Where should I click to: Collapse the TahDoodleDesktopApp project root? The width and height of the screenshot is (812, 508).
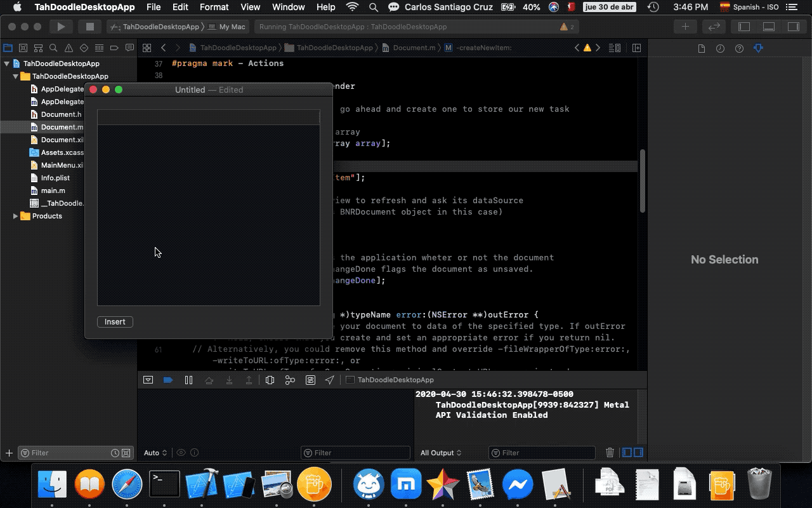coord(7,63)
